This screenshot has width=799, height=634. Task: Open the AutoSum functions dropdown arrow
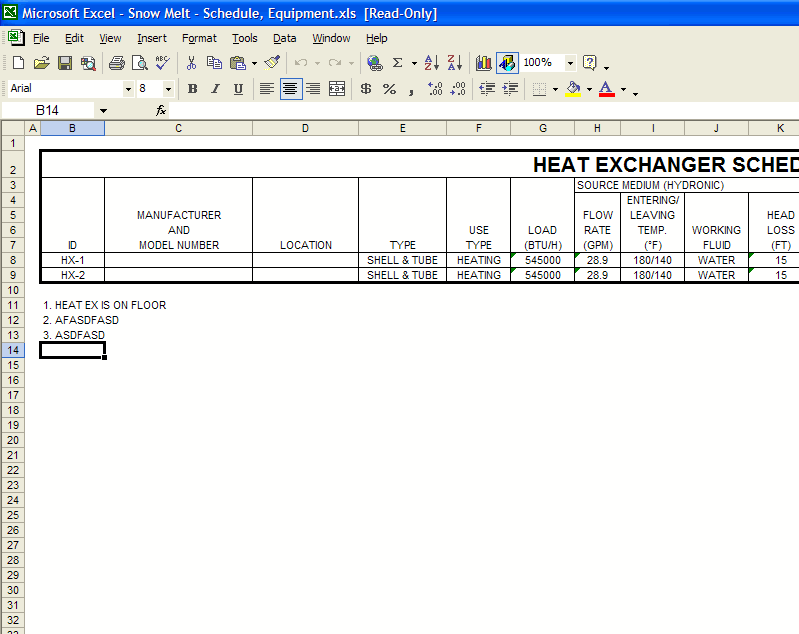414,63
